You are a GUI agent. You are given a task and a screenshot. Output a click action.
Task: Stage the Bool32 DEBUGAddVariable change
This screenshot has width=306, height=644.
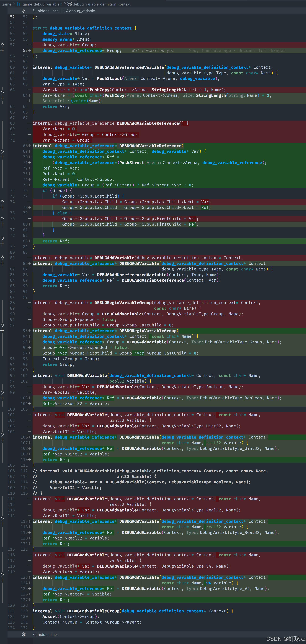(x=2, y=398)
